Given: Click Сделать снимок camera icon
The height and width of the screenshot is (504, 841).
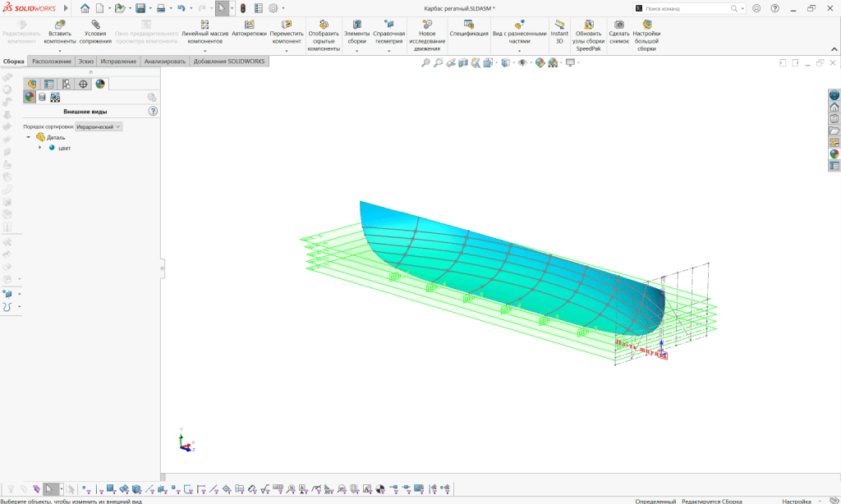Looking at the screenshot, I should tap(619, 33).
